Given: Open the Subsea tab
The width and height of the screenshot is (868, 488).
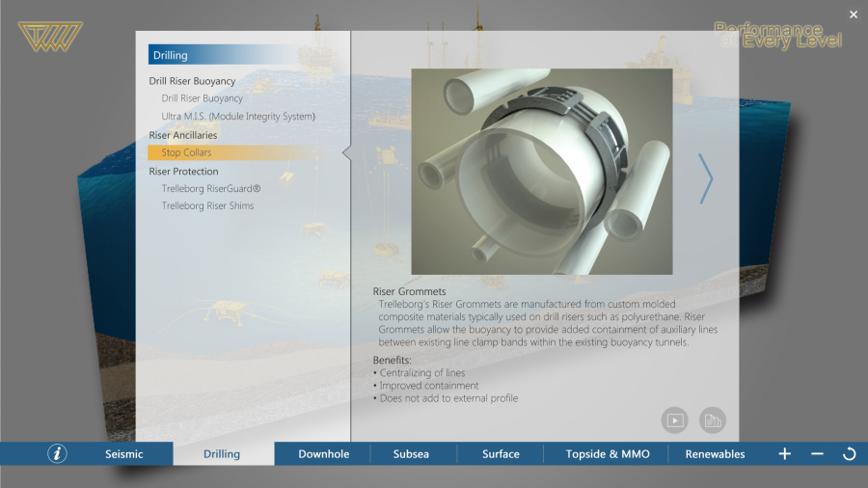Looking at the screenshot, I should (x=411, y=453).
